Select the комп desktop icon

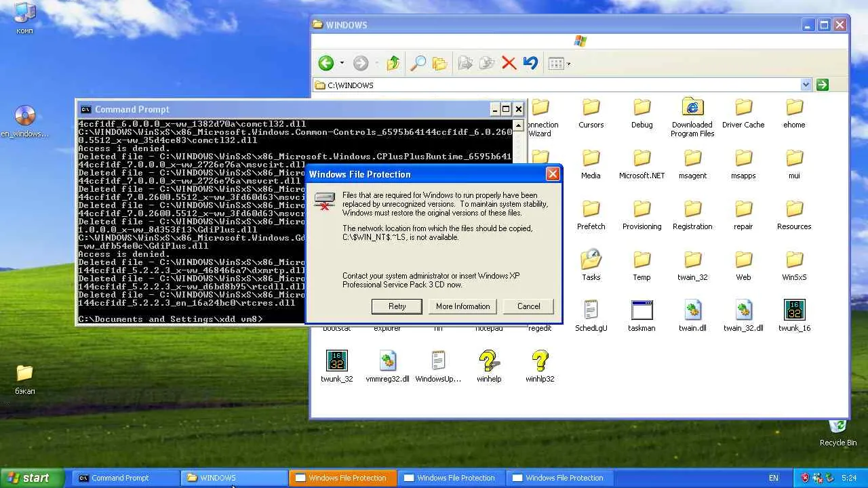tap(24, 18)
